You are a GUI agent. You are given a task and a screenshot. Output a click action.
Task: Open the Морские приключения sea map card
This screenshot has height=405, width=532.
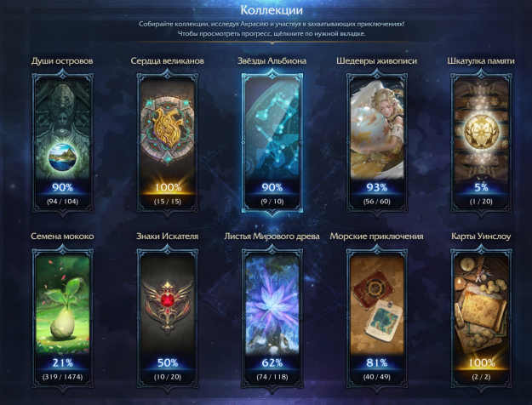coord(376,318)
